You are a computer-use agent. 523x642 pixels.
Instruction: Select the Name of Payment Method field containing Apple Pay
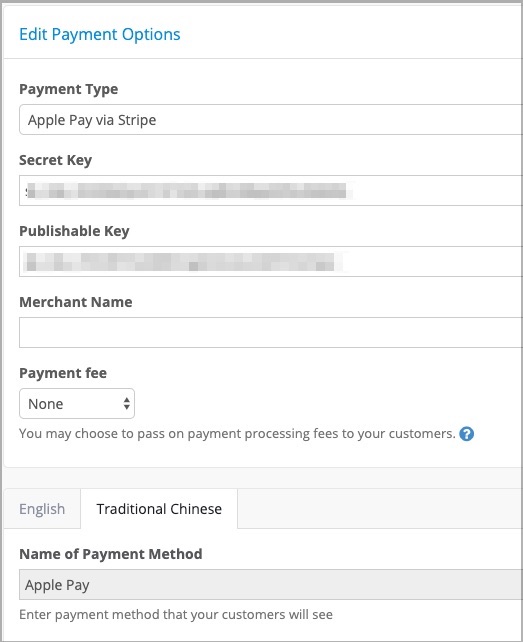tap(271, 585)
